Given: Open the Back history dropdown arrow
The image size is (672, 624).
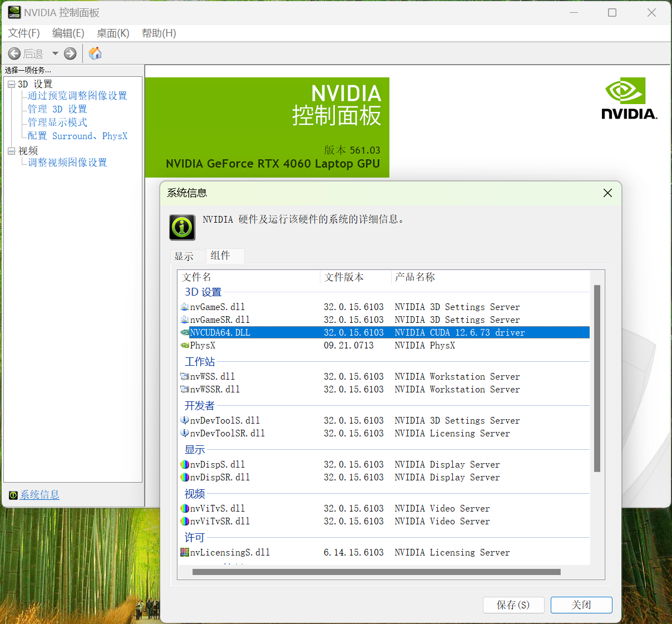Looking at the screenshot, I should coord(55,53).
